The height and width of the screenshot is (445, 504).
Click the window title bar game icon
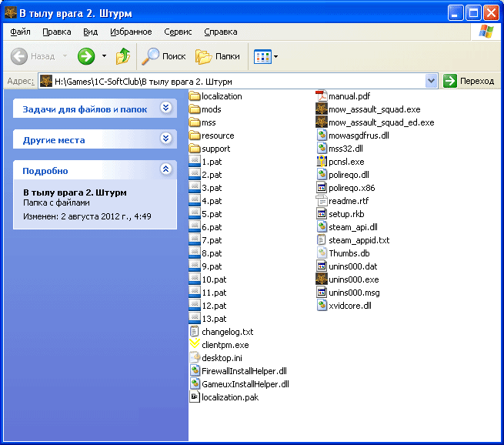click(11, 13)
